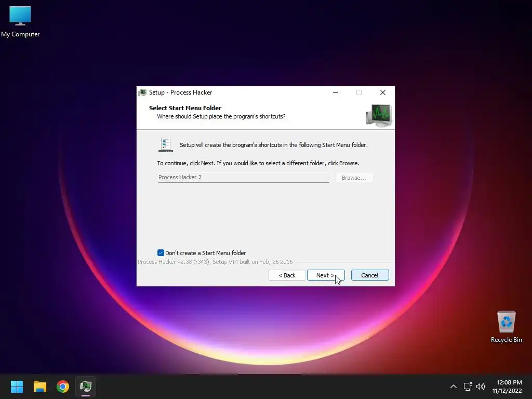532x399 pixels.
Task: Open setup title bar system icon
Action: tap(142, 92)
